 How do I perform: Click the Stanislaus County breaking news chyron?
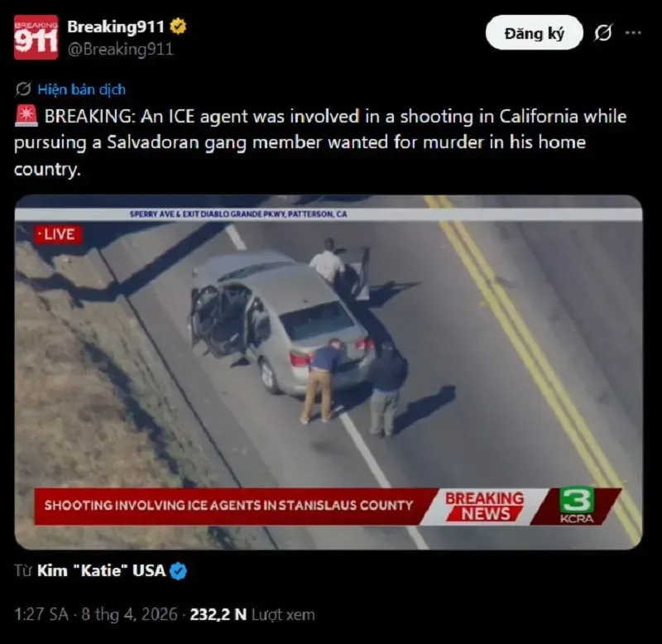pyautogui.click(x=228, y=506)
